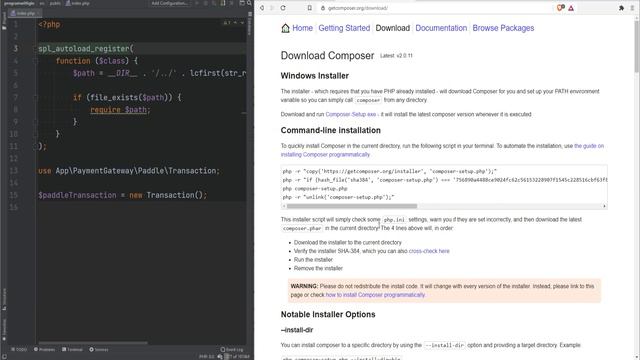Download Composer-Setup.exe link

[351, 114]
